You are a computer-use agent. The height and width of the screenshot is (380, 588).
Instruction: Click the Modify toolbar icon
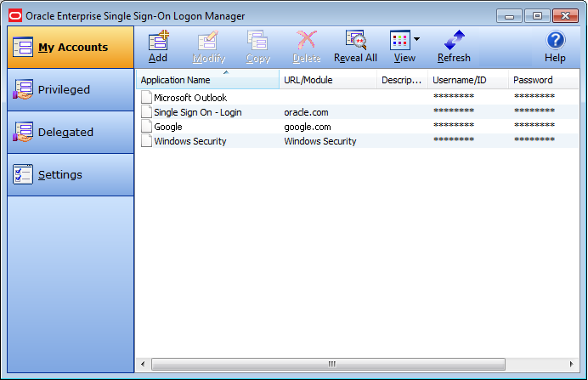pos(208,40)
